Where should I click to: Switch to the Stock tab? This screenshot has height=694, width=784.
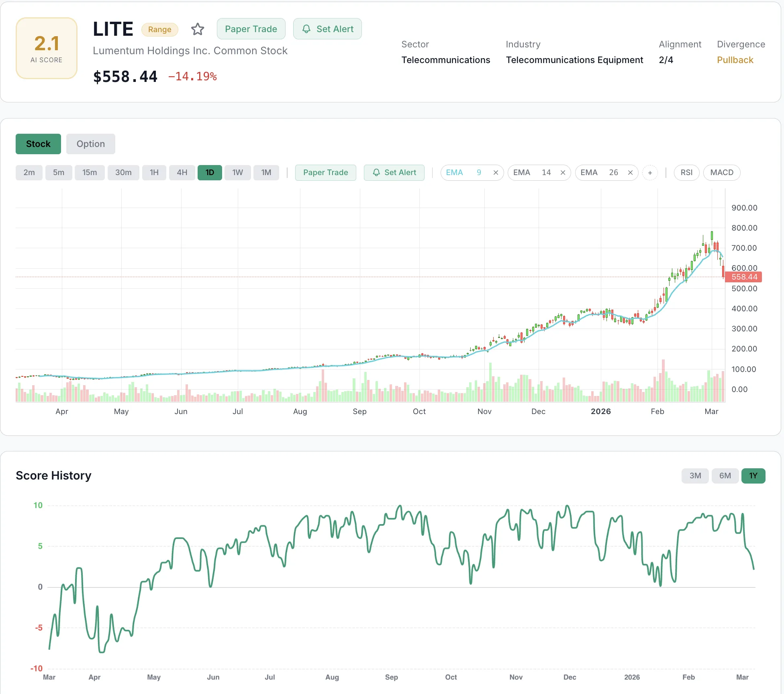point(38,144)
